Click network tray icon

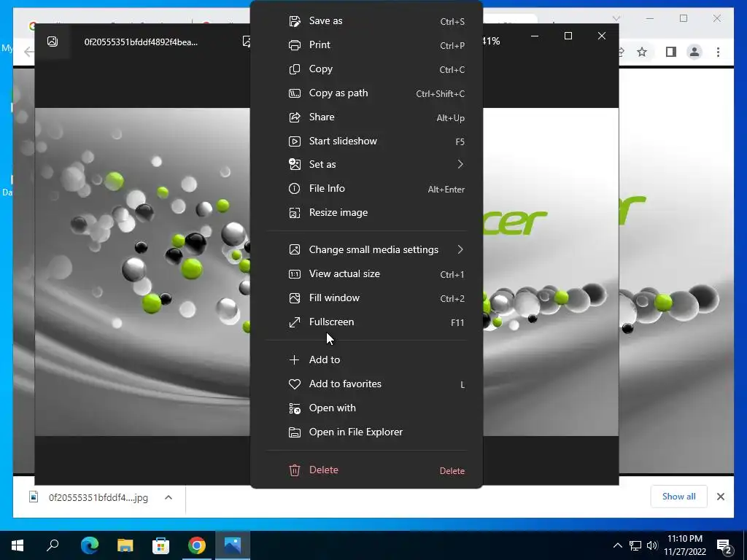point(635,545)
